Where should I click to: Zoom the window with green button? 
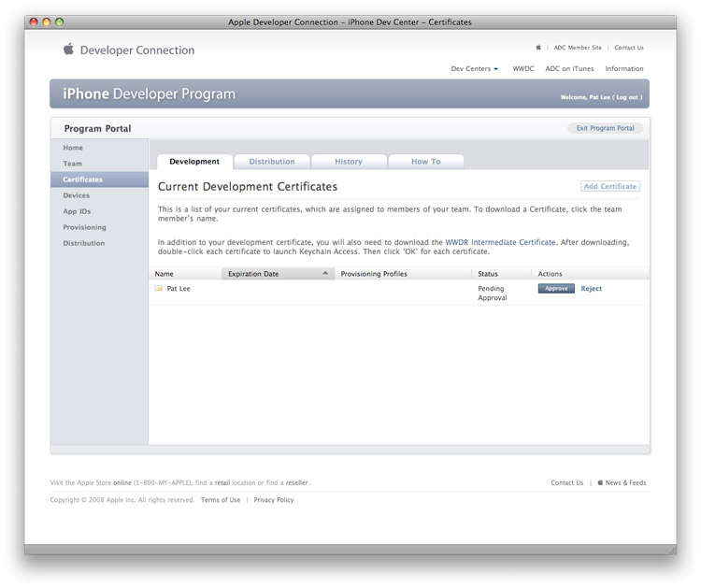coord(60,22)
